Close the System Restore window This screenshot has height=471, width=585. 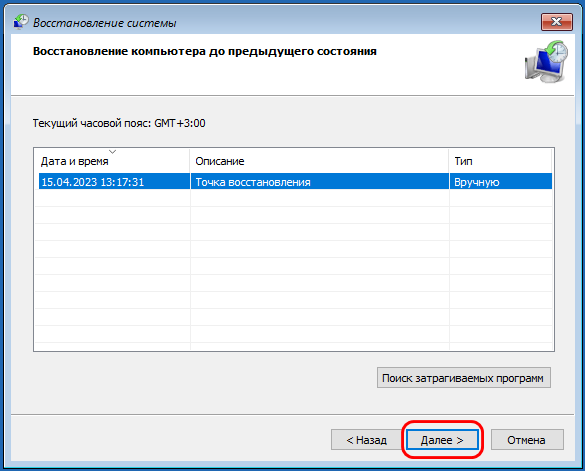(557, 22)
